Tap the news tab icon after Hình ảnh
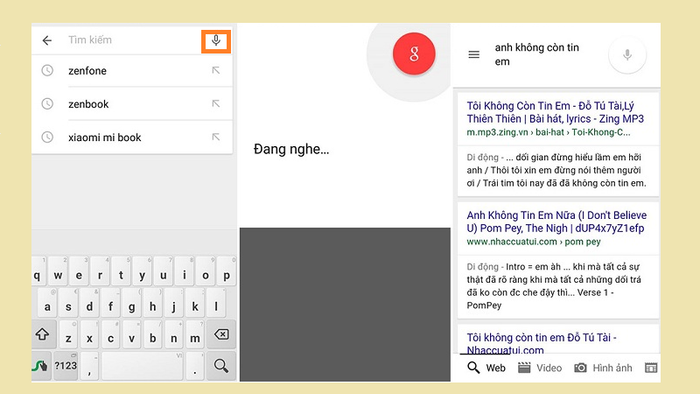 click(651, 368)
